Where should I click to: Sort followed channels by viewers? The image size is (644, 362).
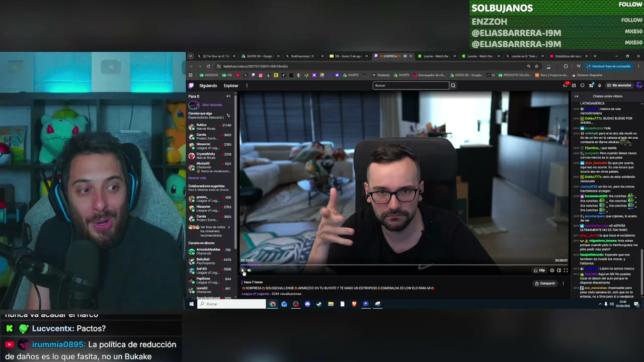click(x=228, y=116)
